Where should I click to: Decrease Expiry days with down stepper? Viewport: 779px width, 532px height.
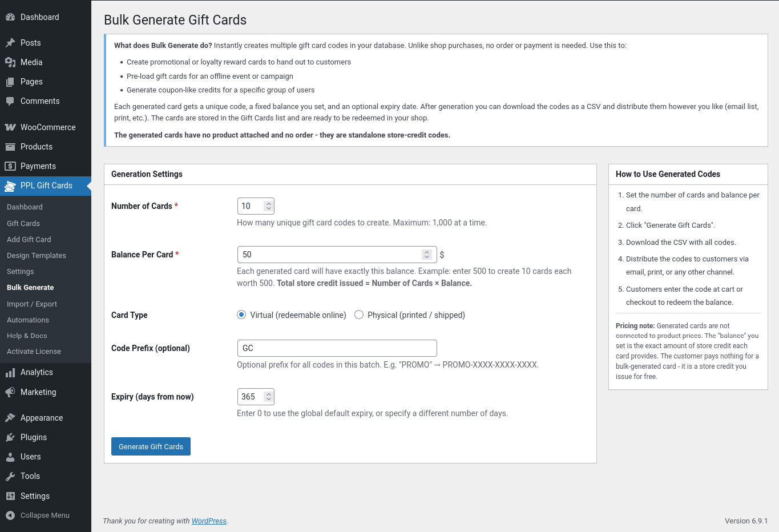(269, 400)
